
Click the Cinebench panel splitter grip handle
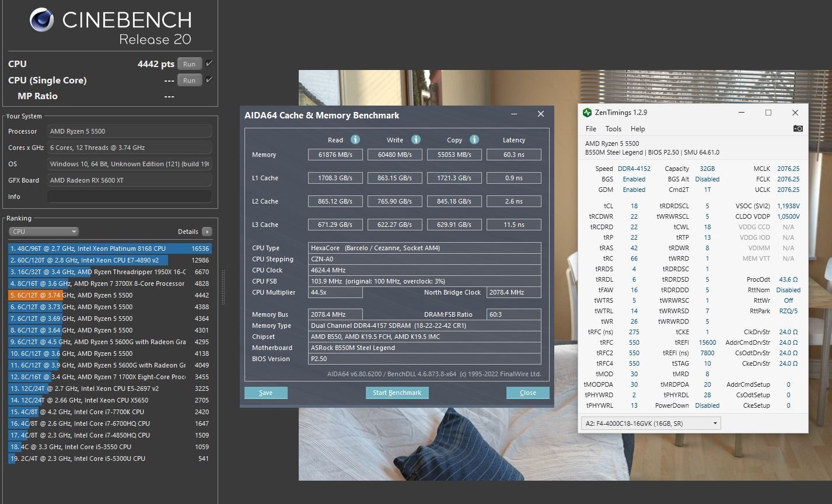[222, 287]
